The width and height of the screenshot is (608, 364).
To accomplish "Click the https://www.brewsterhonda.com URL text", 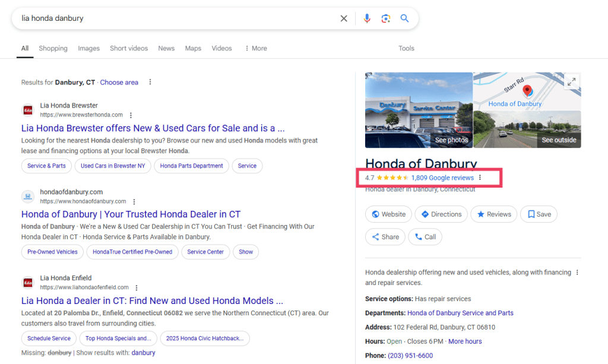I will point(81,115).
